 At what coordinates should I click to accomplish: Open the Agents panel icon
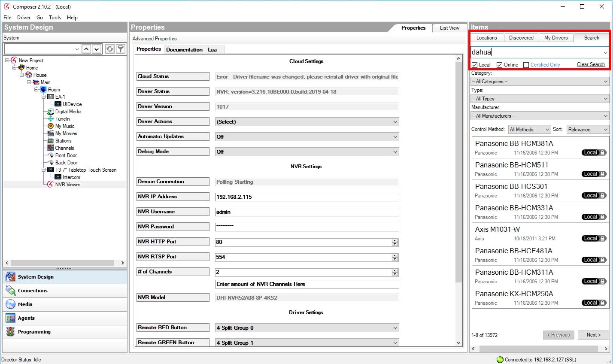pyautogui.click(x=10, y=318)
